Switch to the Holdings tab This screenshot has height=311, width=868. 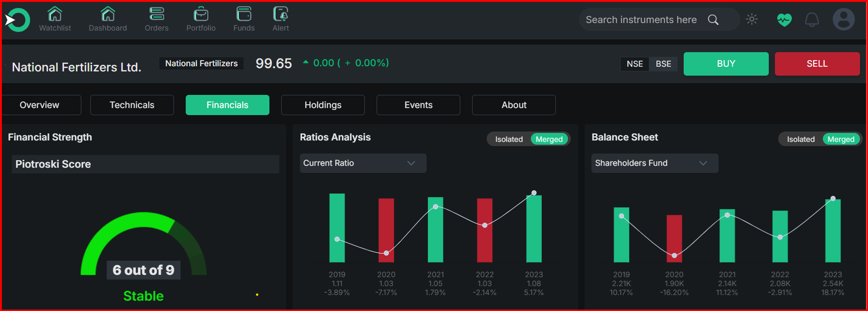323,105
